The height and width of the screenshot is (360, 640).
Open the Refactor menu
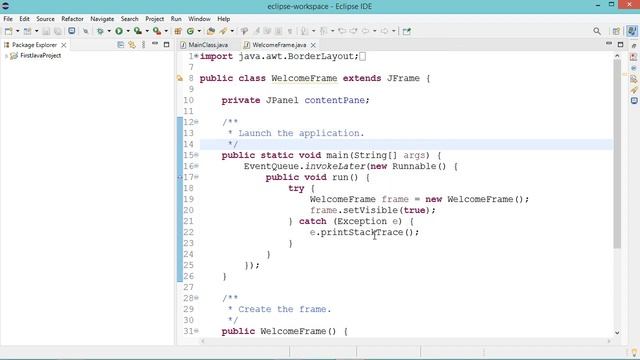(x=72, y=19)
